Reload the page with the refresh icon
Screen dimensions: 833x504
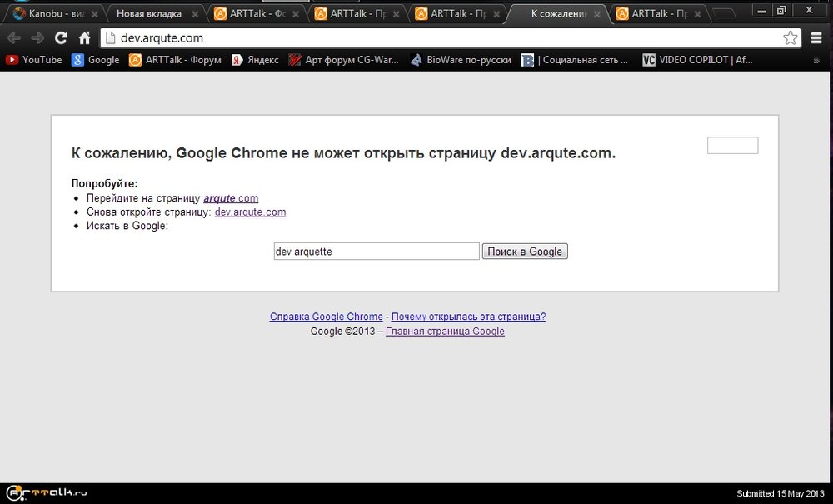tap(61, 37)
